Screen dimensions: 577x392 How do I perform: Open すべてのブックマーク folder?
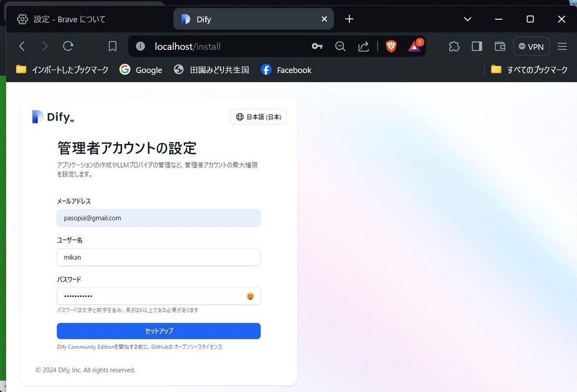[x=529, y=70]
